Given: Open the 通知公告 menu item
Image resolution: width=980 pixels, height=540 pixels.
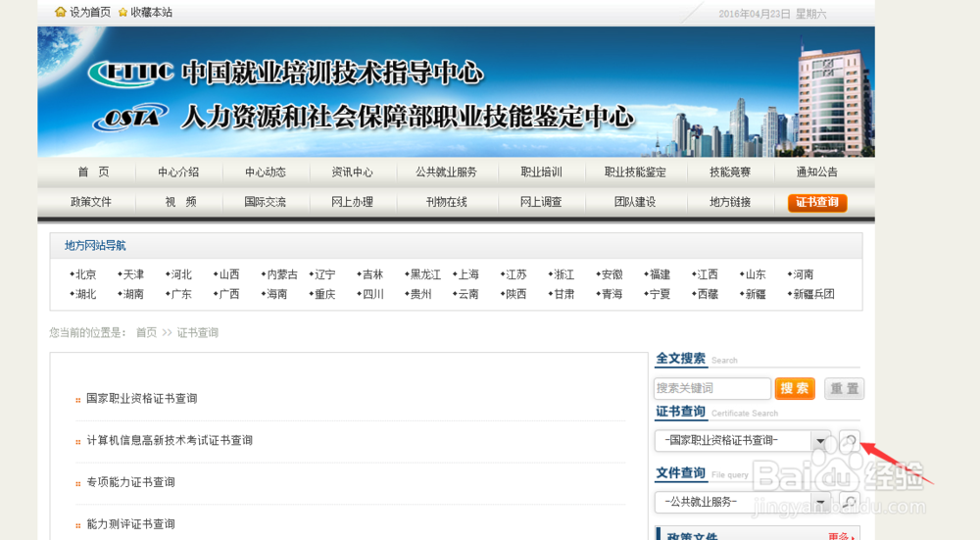Looking at the screenshot, I should point(817,172).
